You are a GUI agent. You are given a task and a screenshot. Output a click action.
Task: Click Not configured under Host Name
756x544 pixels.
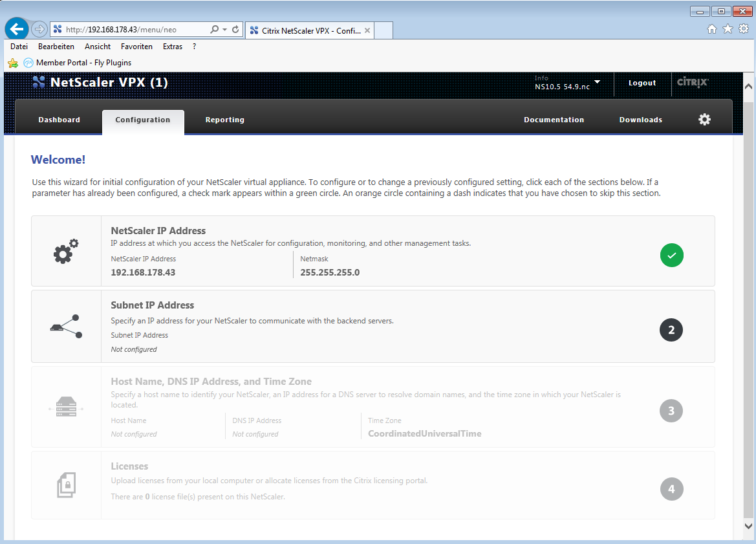point(134,434)
